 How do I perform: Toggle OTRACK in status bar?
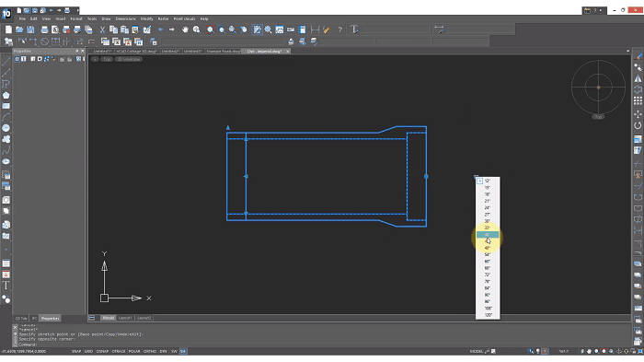pos(119,351)
